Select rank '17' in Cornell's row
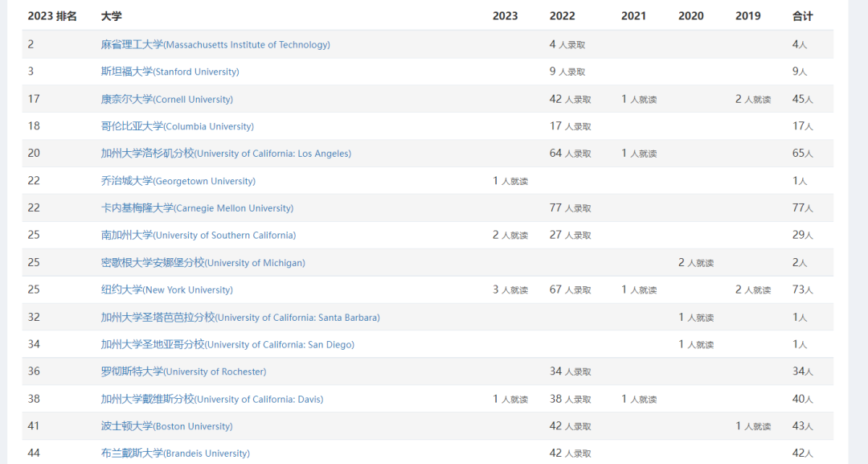The image size is (868, 464). point(34,99)
